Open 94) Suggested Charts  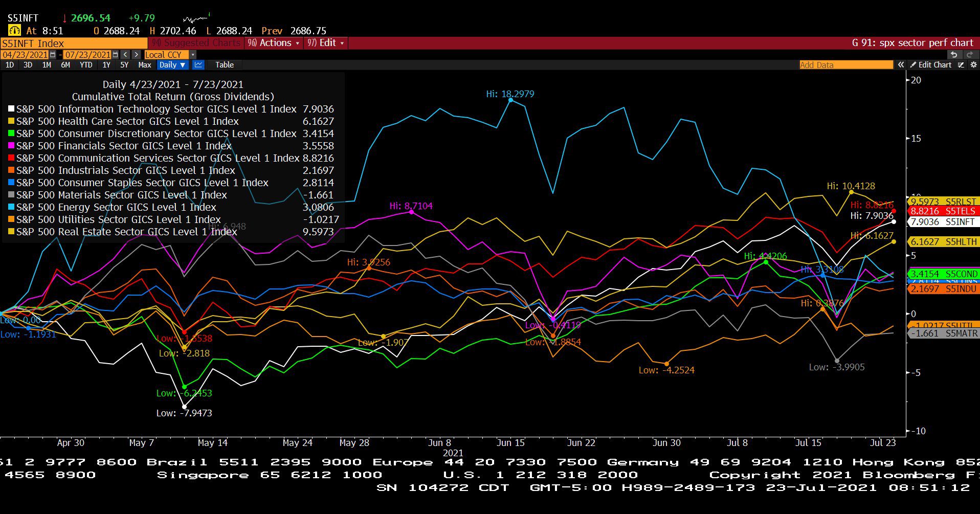point(196,43)
